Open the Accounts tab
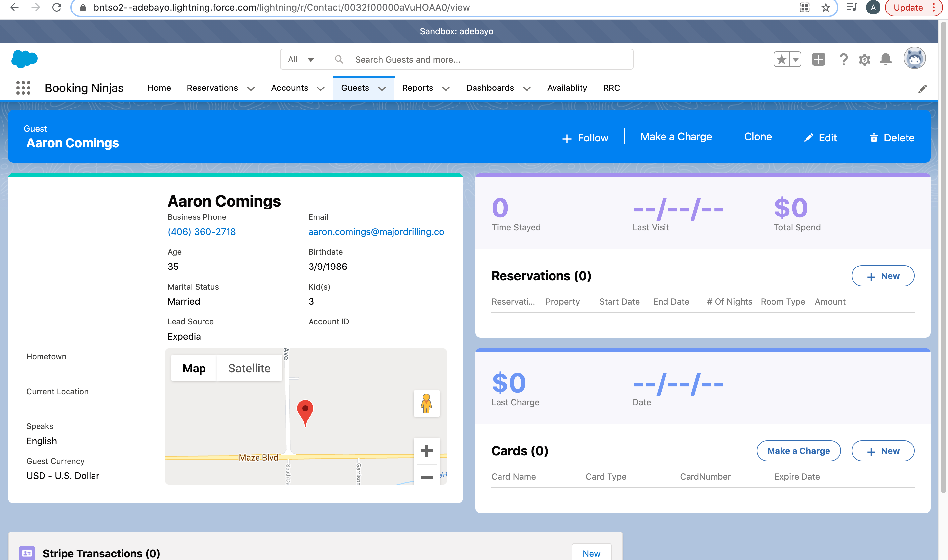 pyautogui.click(x=289, y=88)
